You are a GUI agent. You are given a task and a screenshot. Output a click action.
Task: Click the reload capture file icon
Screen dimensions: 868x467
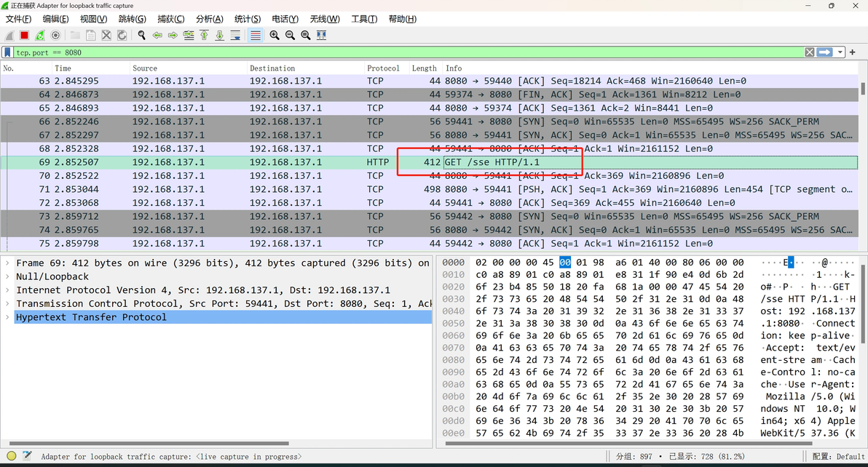tap(122, 36)
